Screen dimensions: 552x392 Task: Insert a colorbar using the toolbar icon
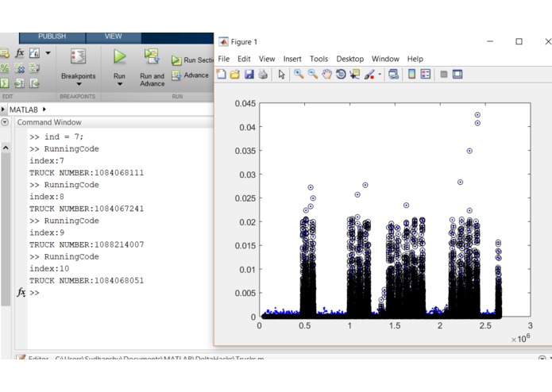pyautogui.click(x=411, y=74)
